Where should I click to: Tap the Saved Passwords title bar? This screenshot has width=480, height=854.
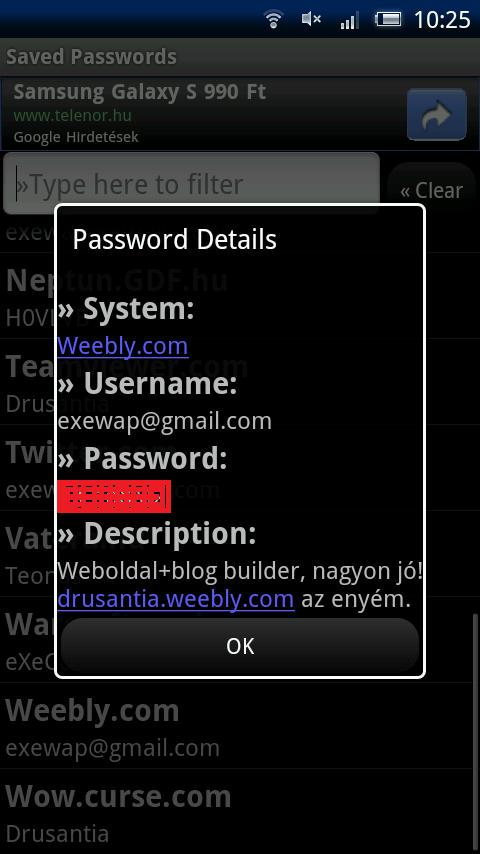coord(240,57)
